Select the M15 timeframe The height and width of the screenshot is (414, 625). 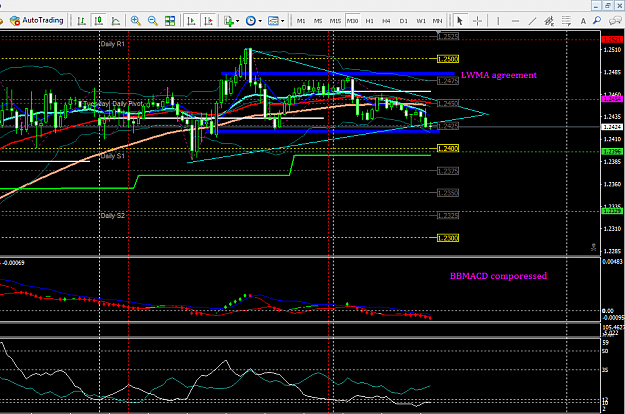[335, 21]
